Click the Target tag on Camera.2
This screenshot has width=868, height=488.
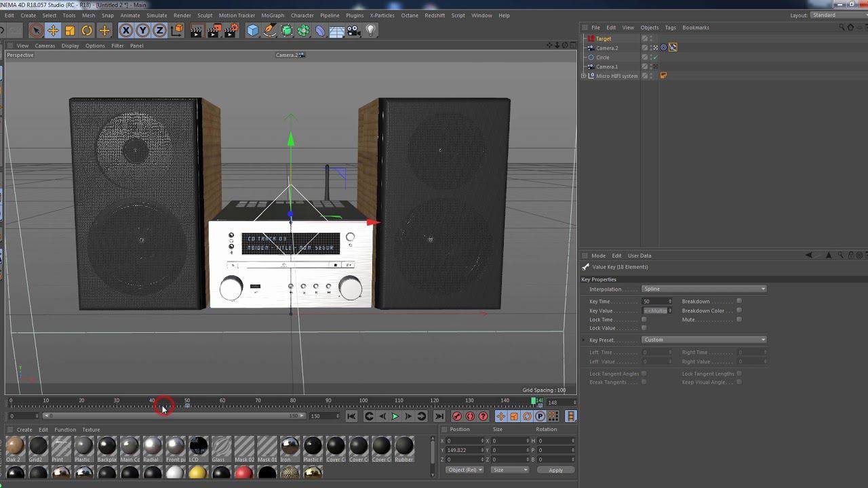click(664, 47)
